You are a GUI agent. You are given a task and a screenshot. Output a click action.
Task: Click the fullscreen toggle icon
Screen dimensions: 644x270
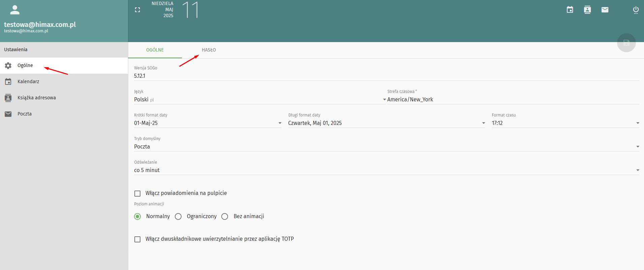[x=137, y=10]
